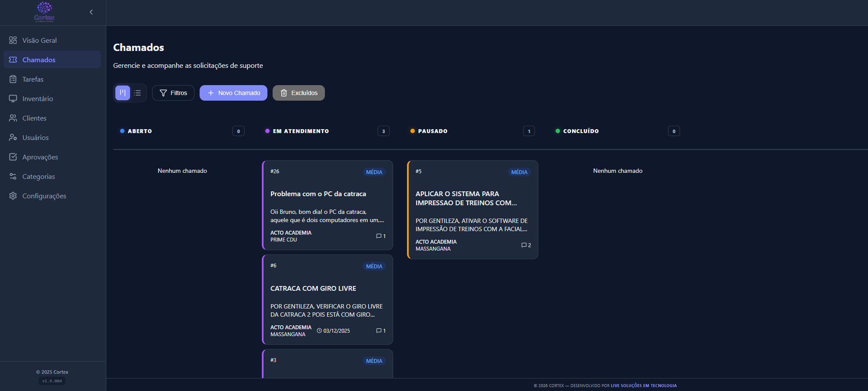
Task: Click the Usuários user icon
Action: click(x=13, y=137)
